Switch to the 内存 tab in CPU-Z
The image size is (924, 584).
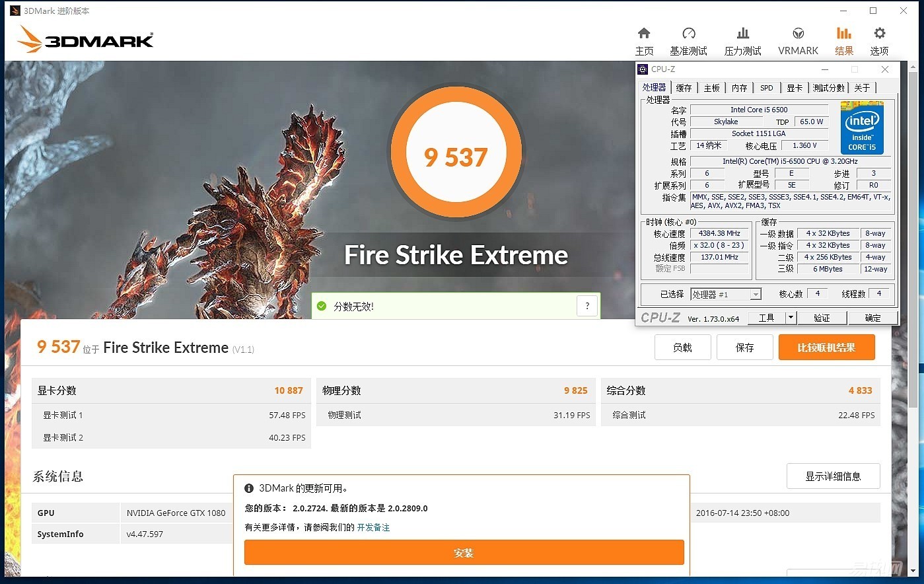[739, 88]
